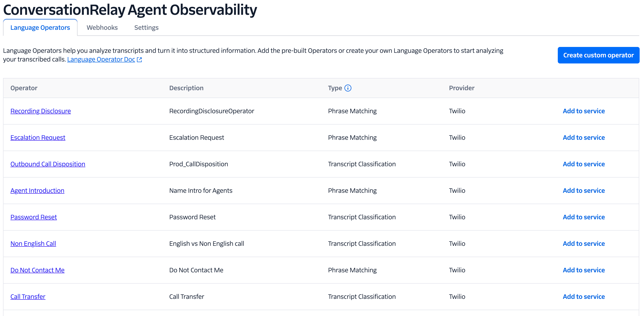644x316 pixels.
Task: Open the Language Operator Doc link
Action: (101, 59)
